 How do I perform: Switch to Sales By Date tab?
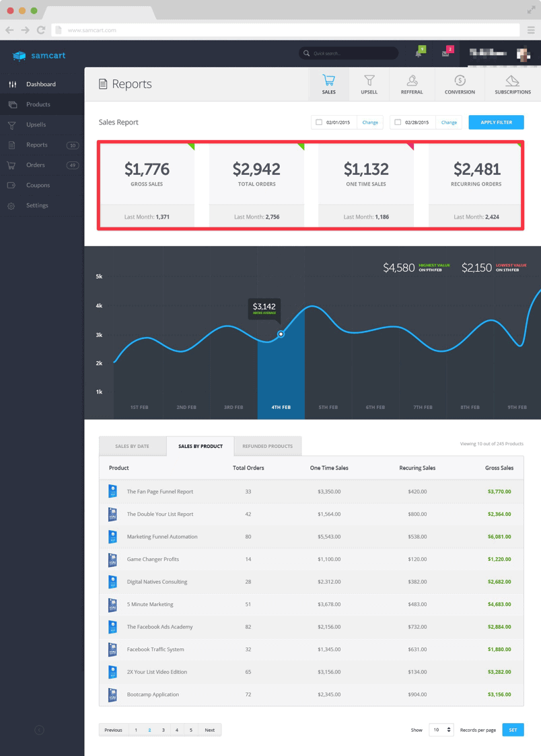tap(132, 447)
